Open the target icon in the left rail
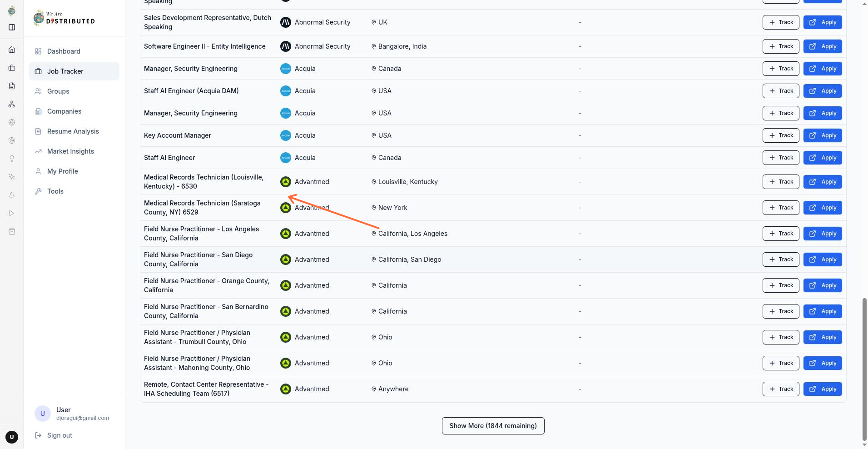Image resolution: width=868 pixels, height=449 pixels. pyautogui.click(x=12, y=140)
